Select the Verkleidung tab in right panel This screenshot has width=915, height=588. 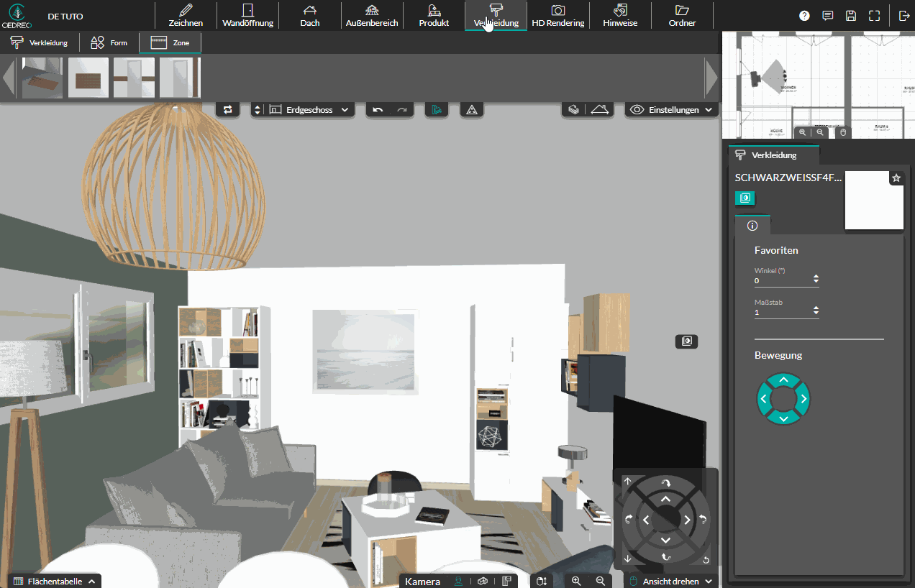773,155
